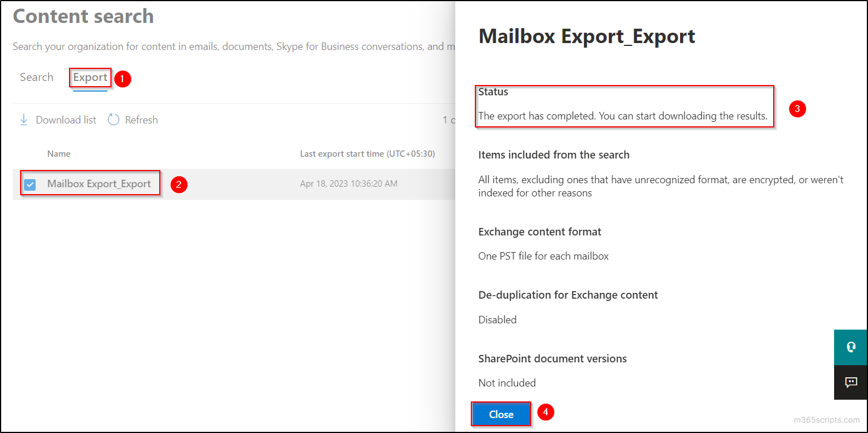The height and width of the screenshot is (433, 868).
Task: Click De-duplication for Exchange content heading
Action: tap(568, 295)
